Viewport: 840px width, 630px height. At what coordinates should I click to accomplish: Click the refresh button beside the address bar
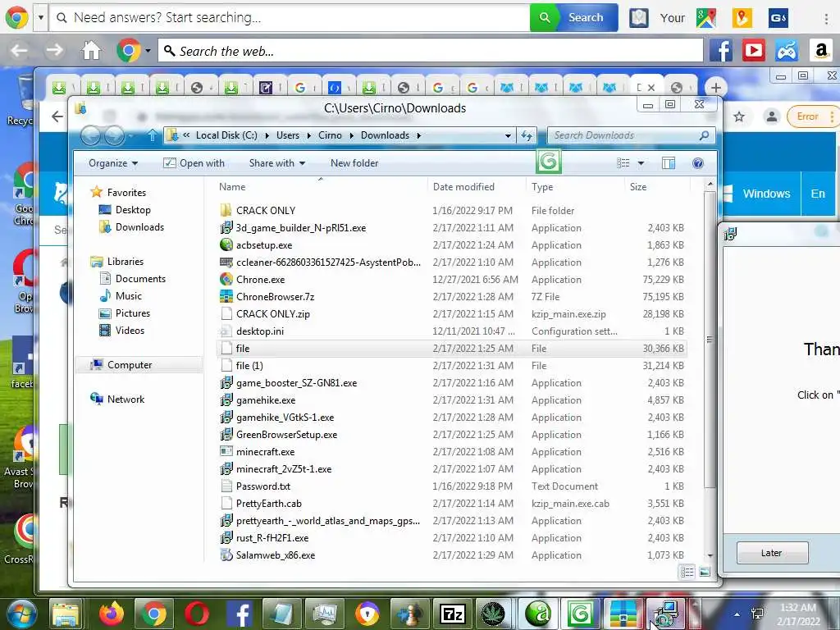point(527,135)
